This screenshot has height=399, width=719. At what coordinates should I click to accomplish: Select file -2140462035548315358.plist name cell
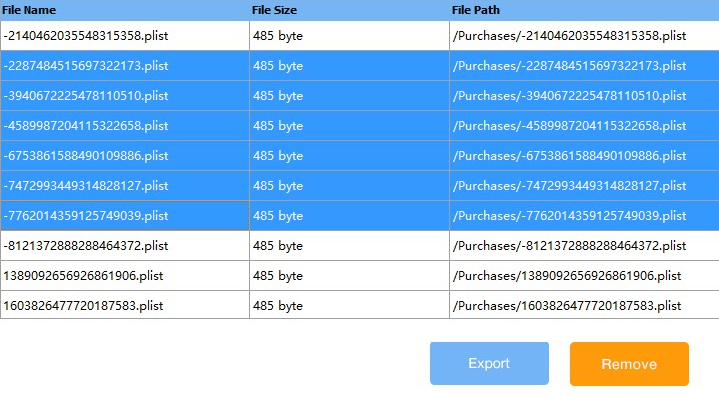[x=125, y=36]
